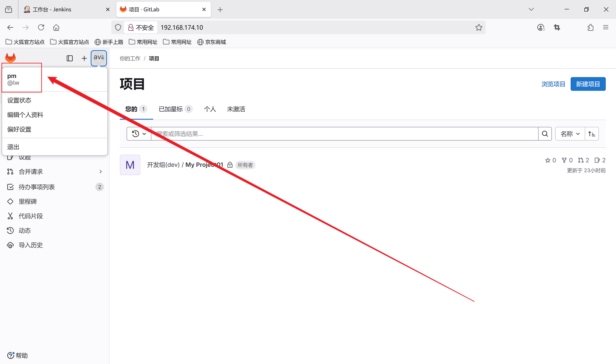
Task: Expand the 合并请求 submenu chevron
Action: [x=100, y=172]
